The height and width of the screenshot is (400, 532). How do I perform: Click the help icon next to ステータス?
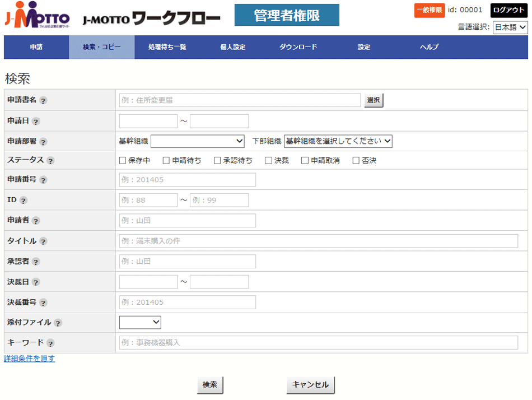[50, 161]
